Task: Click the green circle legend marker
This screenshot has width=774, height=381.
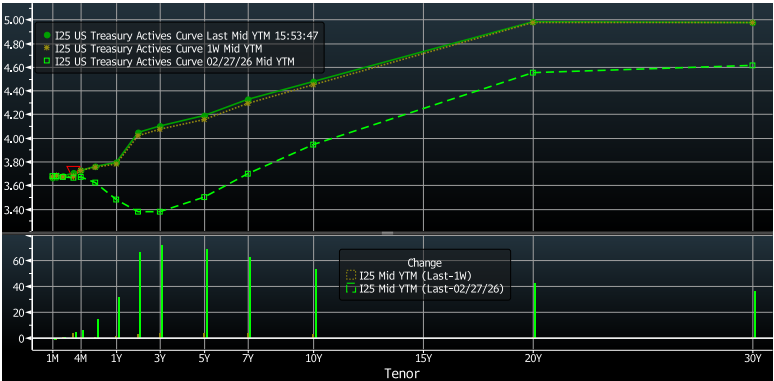Action: [x=47, y=36]
